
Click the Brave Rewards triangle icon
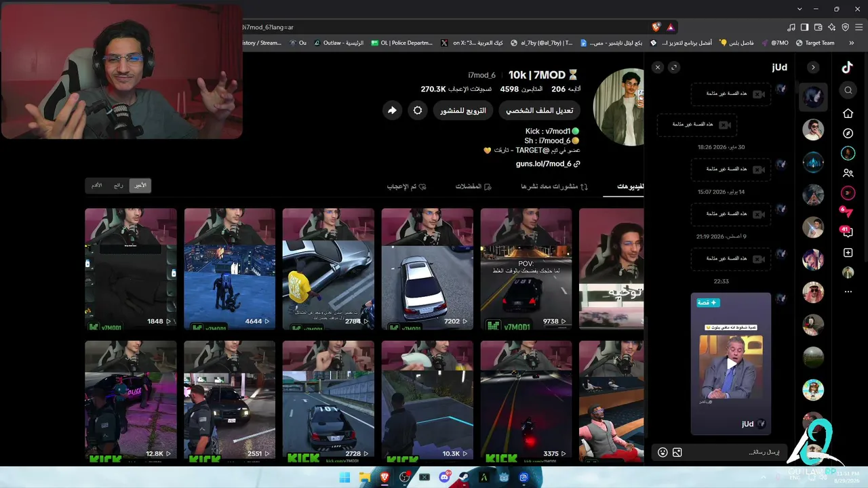670,27
